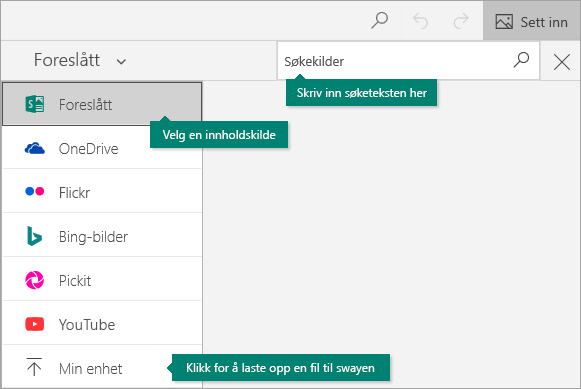
Task: Click the upload arrow icon
Action: point(34,367)
